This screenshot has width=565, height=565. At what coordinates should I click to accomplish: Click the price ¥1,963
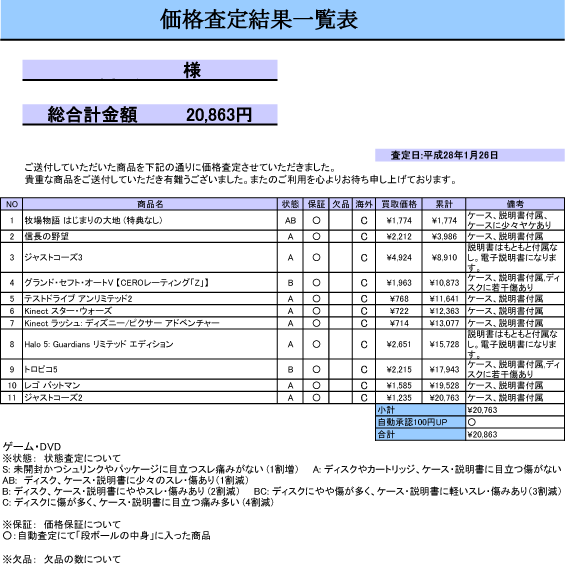[x=399, y=282]
